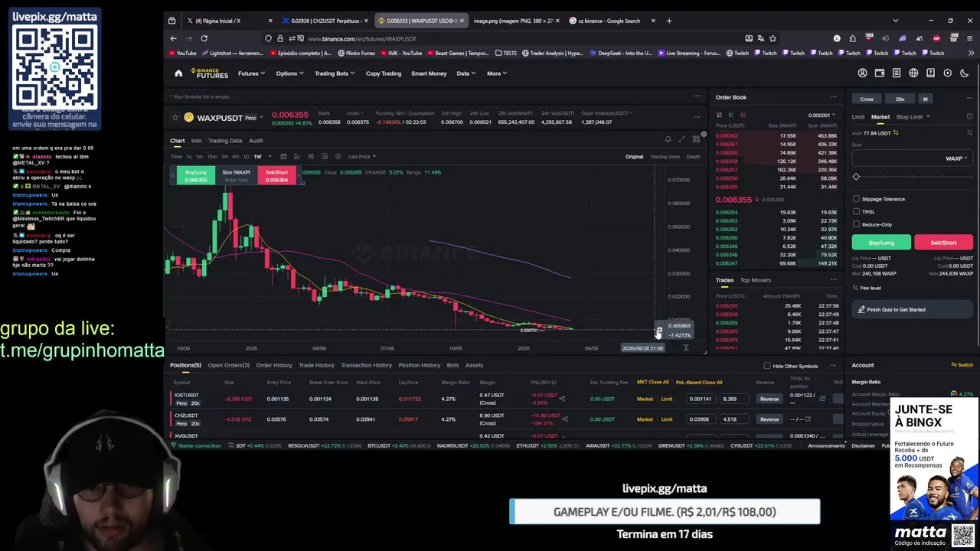Switch to Trade History tab
The width and height of the screenshot is (980, 551).
[316, 365]
